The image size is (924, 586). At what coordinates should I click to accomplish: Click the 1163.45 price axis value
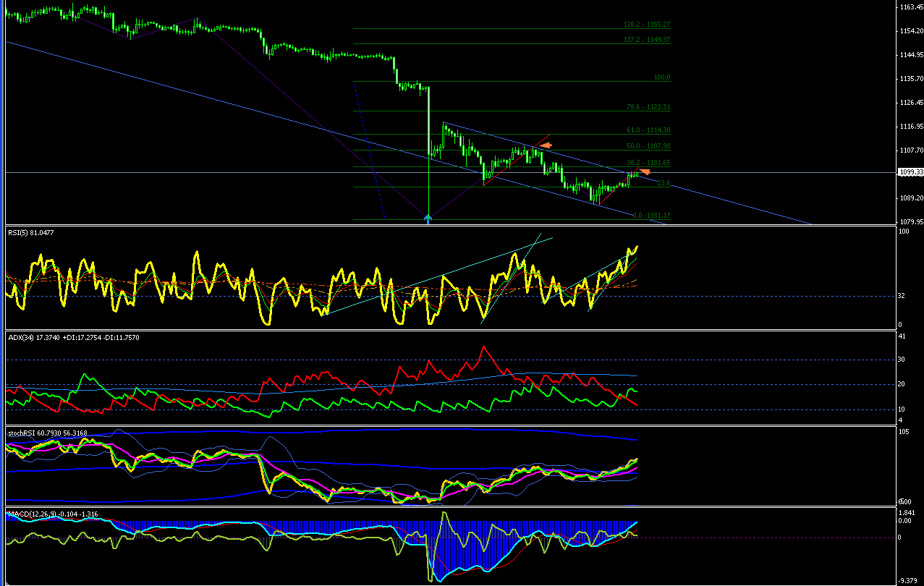coord(910,7)
